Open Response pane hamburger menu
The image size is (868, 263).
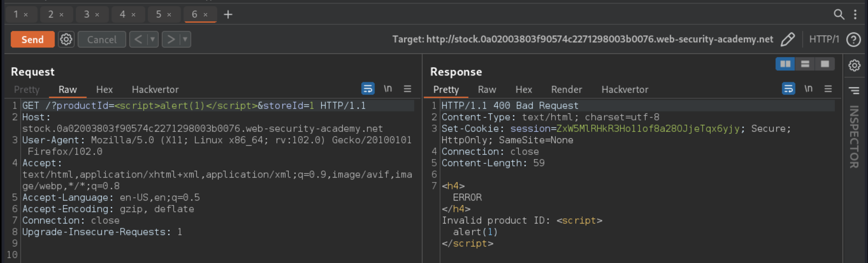tap(828, 89)
